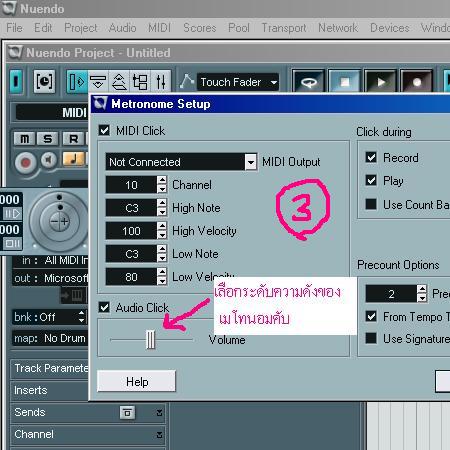Image resolution: width=450 pixels, height=450 pixels.
Task: Solo the track with S button
Action: tap(48, 139)
